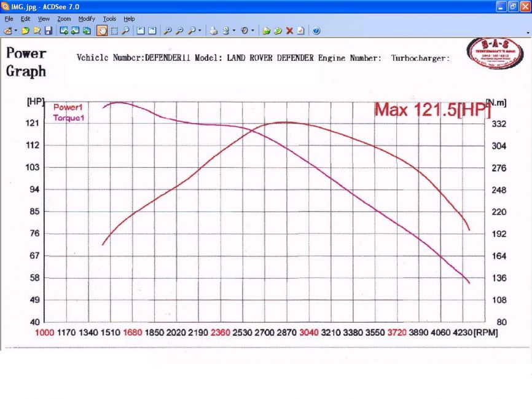Delete the image with red X icon
Viewport: 532px width, 399px height.
[x=289, y=31]
